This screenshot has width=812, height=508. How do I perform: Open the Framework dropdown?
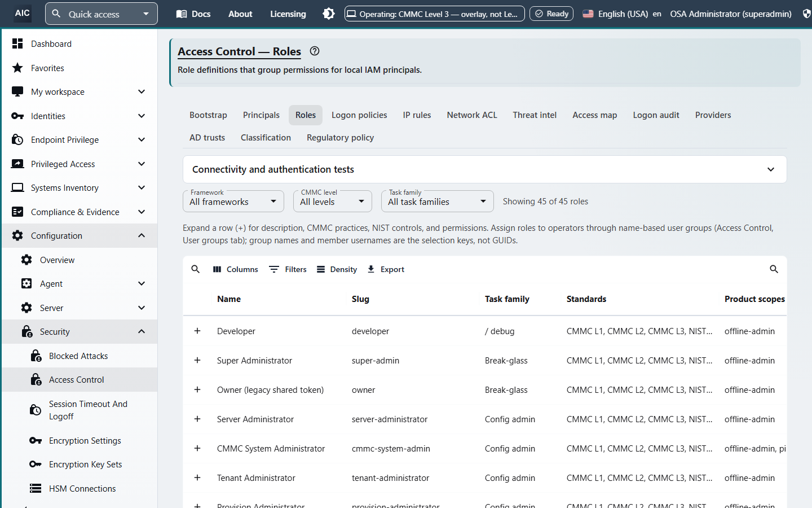point(233,202)
